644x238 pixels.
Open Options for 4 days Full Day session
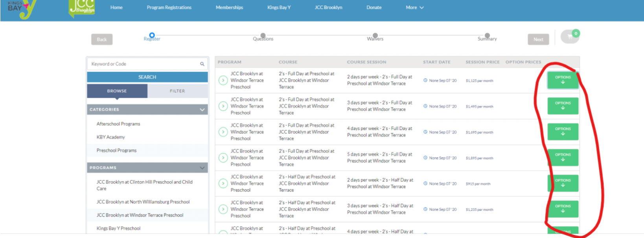[x=563, y=132]
